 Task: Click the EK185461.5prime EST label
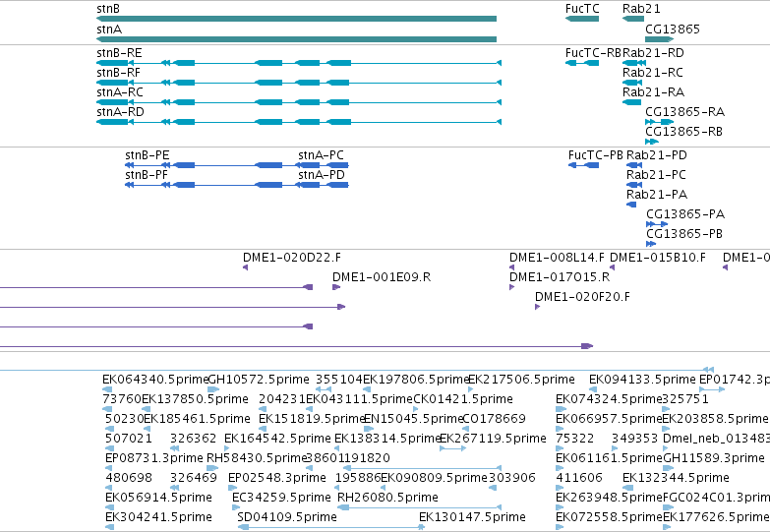[x=197, y=419]
